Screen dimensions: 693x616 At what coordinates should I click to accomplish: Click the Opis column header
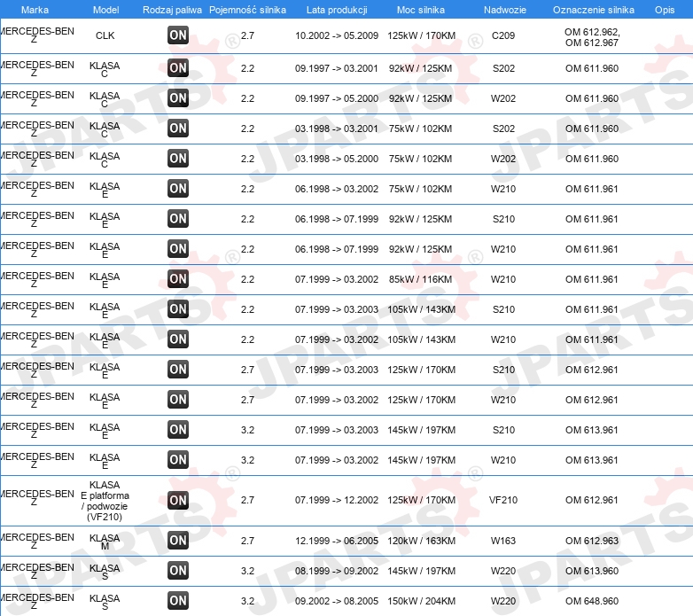[x=665, y=10]
